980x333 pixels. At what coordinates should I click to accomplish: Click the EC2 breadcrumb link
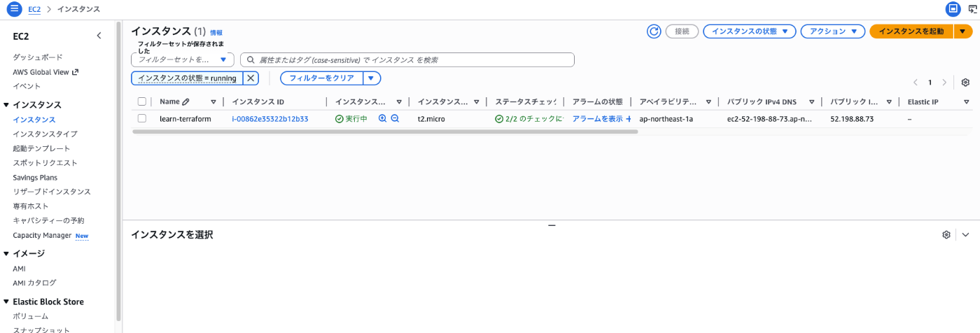[x=34, y=9]
